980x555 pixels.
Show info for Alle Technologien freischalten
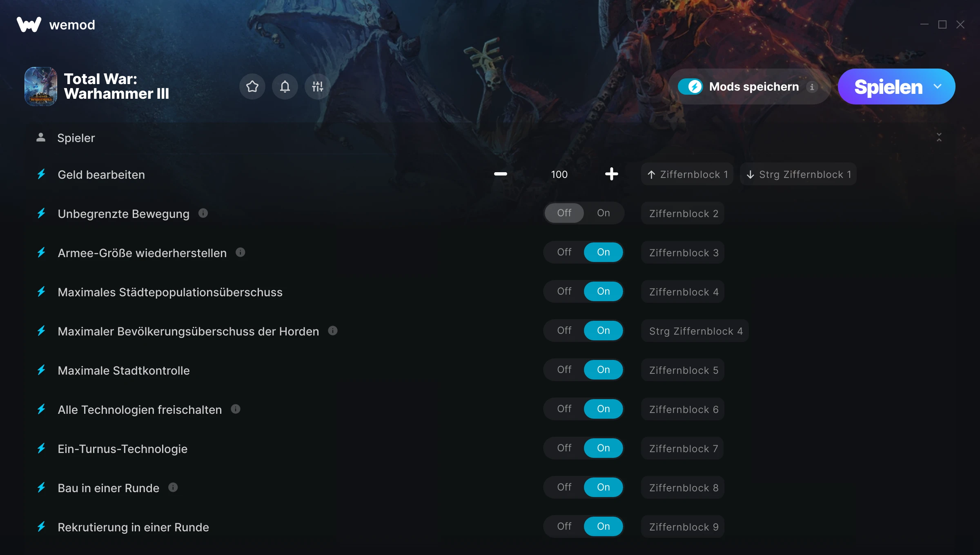pos(236,409)
